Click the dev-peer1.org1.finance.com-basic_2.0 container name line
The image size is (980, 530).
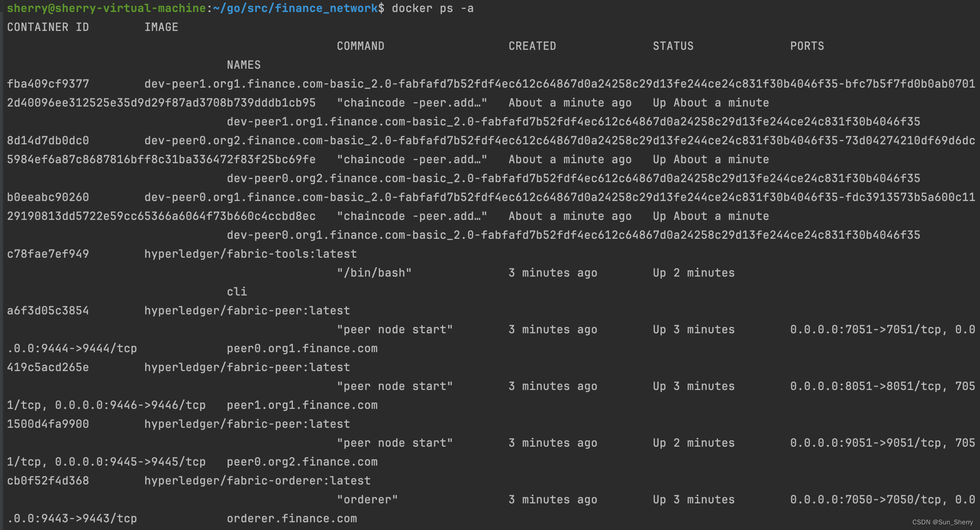[x=574, y=122]
